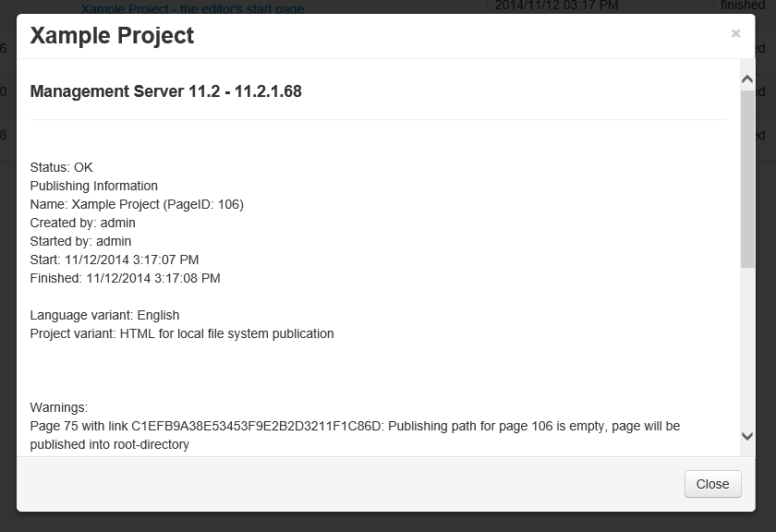Image resolution: width=776 pixels, height=532 pixels.
Task: Click the 'Page 75 with link' warning message
Action: pos(355,435)
